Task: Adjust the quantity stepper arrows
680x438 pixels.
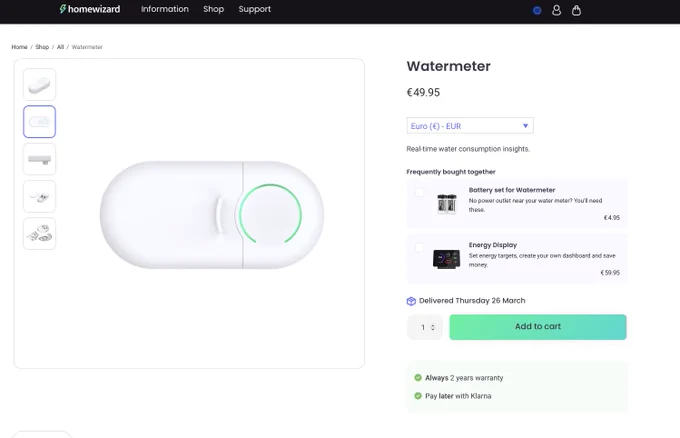Action: pos(432,327)
